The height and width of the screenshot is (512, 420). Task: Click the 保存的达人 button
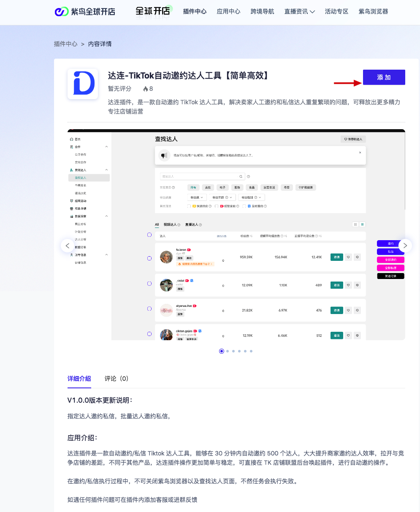(353, 139)
